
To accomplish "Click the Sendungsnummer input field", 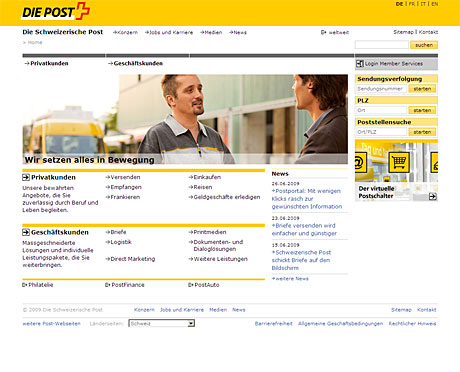I will (381, 89).
